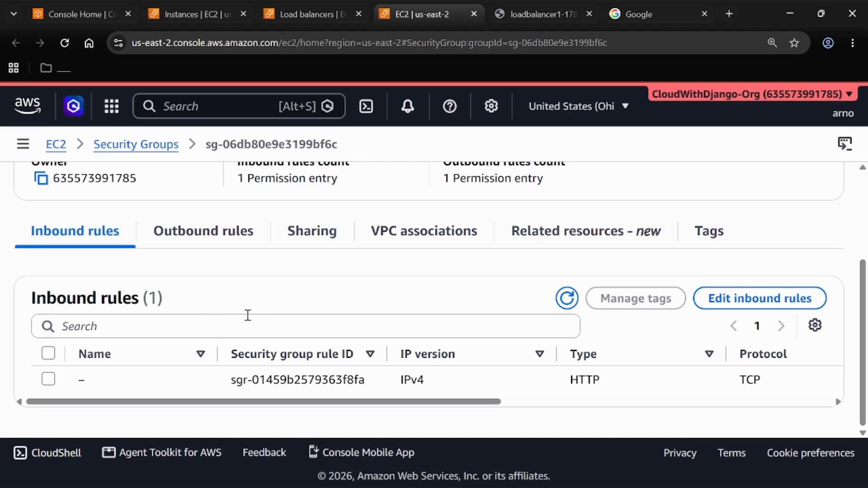
Task: Click the Manage tags button
Action: point(636,298)
